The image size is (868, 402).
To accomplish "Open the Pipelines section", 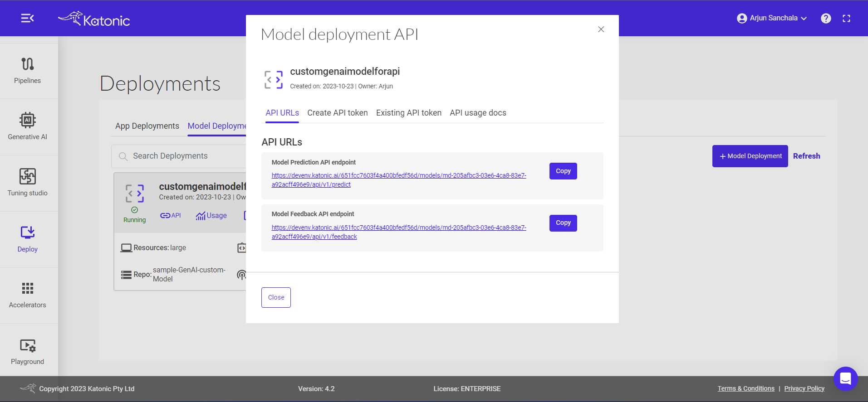I will [27, 71].
